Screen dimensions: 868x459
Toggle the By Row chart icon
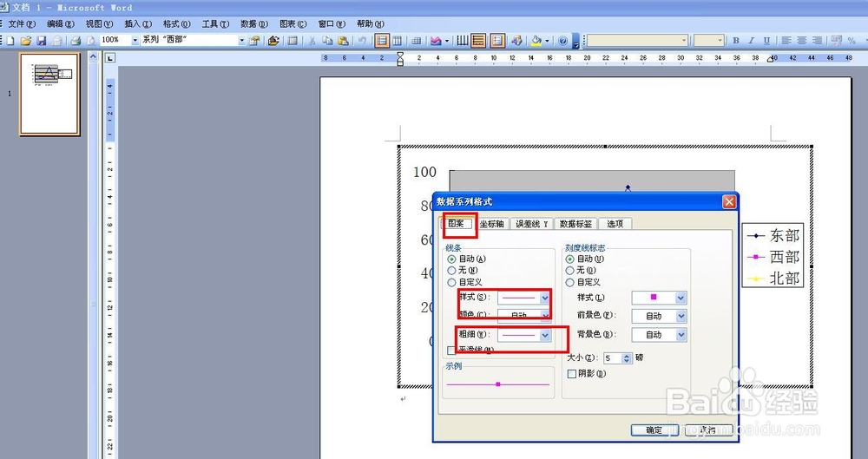[381, 41]
